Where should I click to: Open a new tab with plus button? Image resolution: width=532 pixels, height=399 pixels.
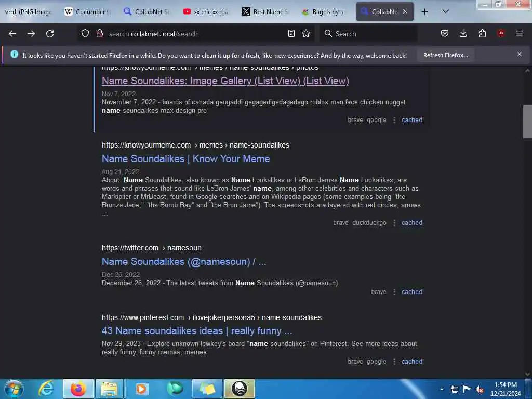(424, 12)
